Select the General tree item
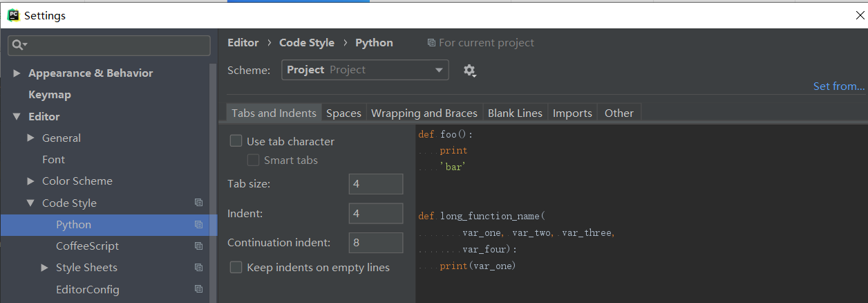 pos(61,138)
